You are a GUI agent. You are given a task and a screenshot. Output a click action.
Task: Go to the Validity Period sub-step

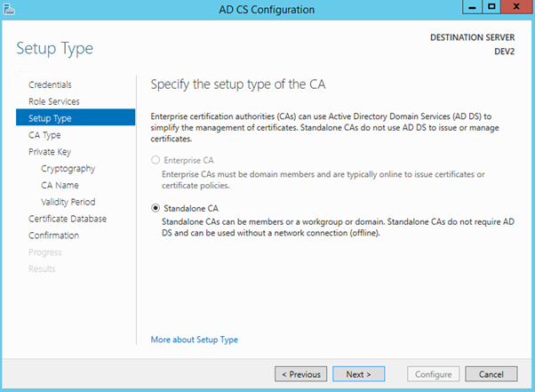[68, 202]
